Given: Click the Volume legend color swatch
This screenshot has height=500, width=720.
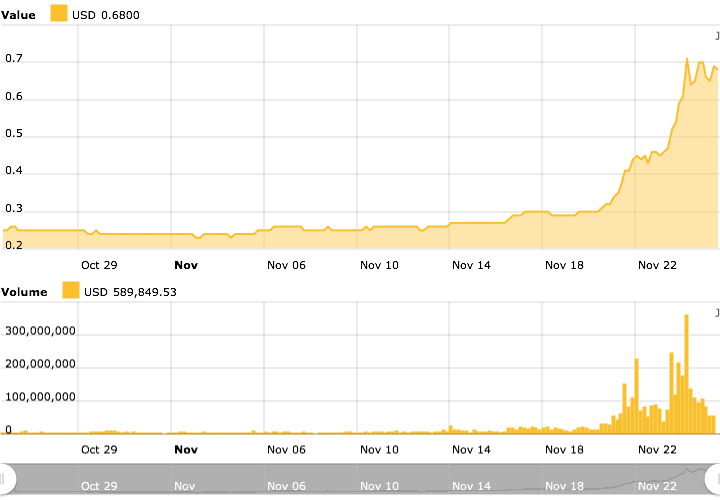Looking at the screenshot, I should coord(71,290).
